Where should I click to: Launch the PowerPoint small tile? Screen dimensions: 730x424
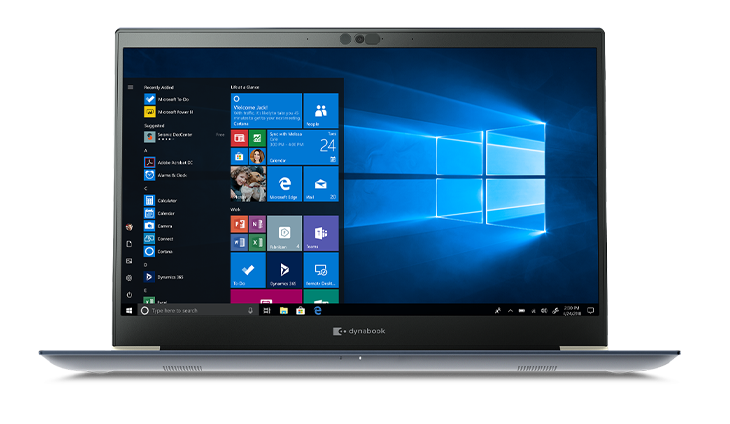[x=239, y=224]
